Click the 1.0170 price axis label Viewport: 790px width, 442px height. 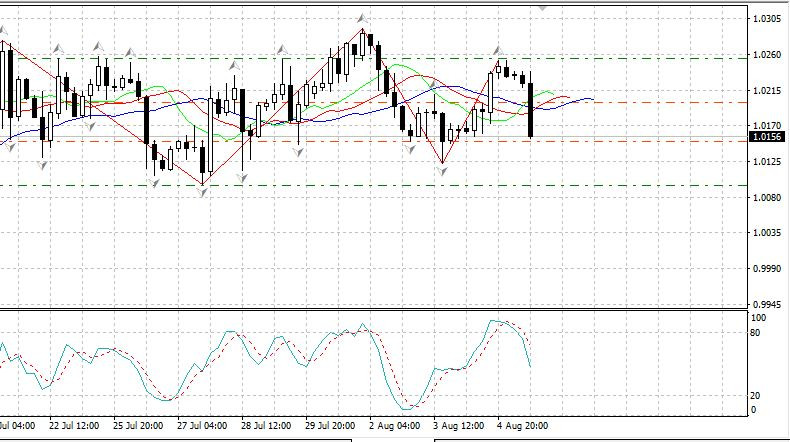(766, 125)
